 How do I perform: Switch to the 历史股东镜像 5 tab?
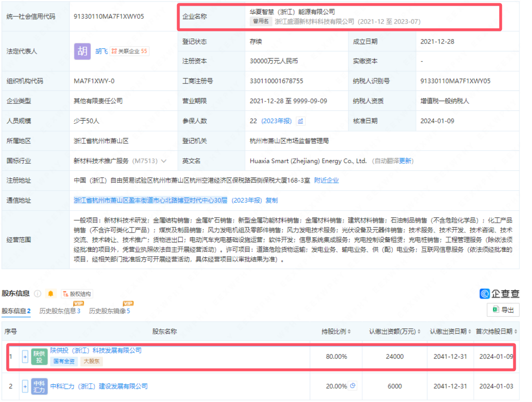click(x=109, y=311)
